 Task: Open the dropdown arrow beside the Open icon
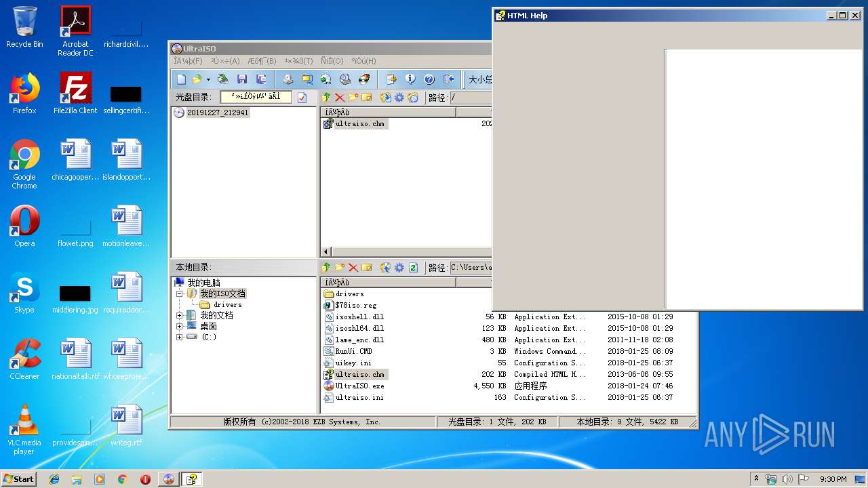click(x=208, y=79)
